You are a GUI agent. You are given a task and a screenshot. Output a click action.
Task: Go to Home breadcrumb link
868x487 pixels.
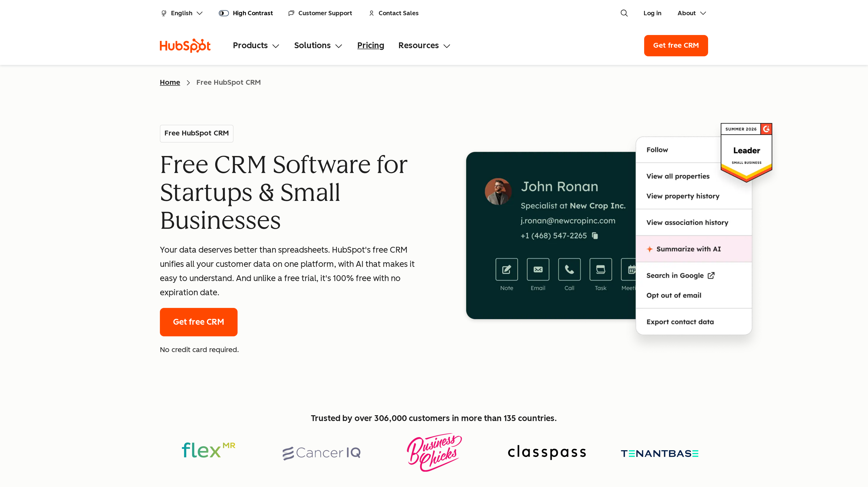170,82
